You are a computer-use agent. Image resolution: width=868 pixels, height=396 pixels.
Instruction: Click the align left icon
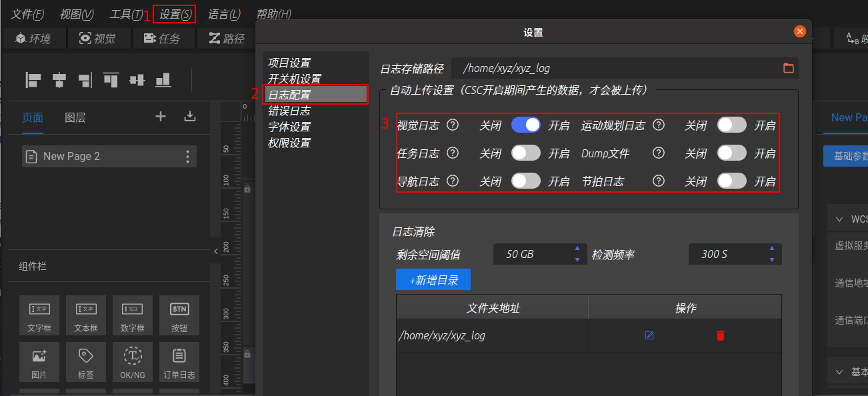[x=33, y=80]
